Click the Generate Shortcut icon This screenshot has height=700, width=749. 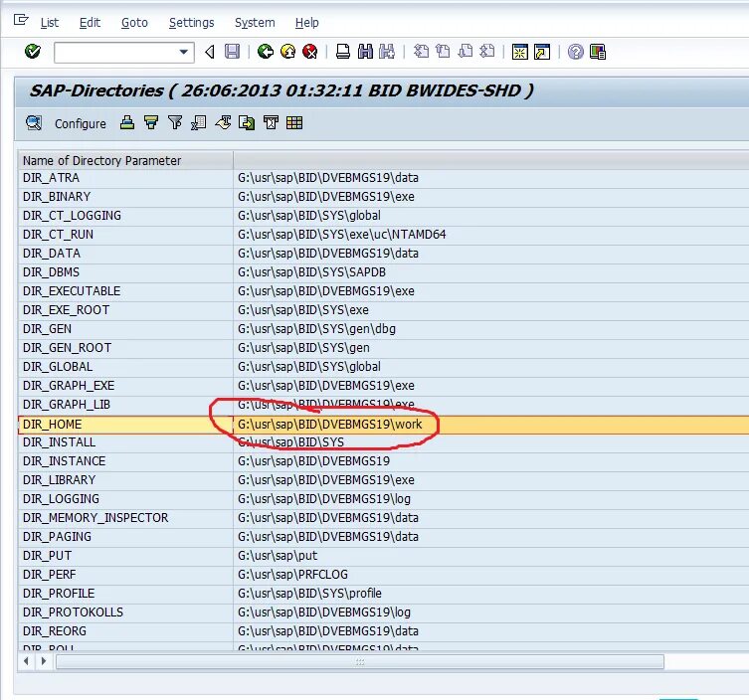542,51
